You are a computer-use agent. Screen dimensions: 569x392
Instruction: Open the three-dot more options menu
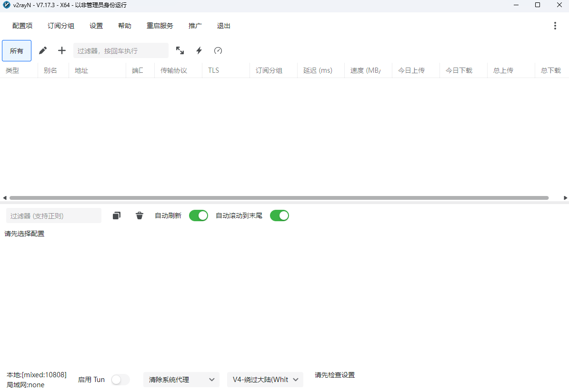[x=555, y=26]
